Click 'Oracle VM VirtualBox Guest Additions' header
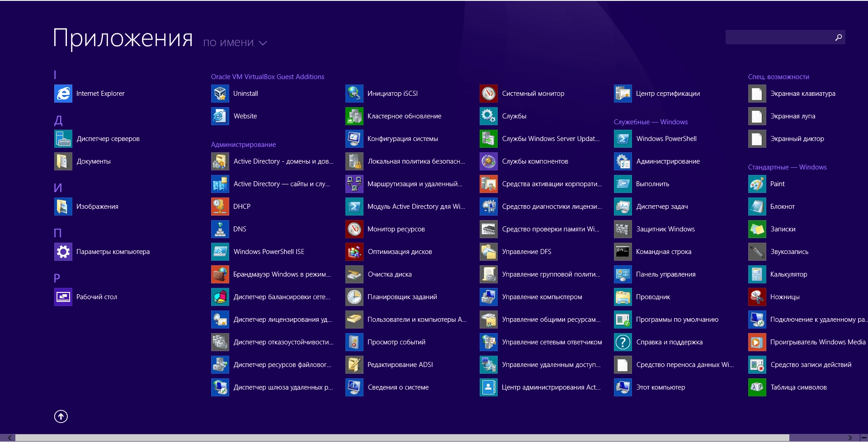 click(268, 77)
